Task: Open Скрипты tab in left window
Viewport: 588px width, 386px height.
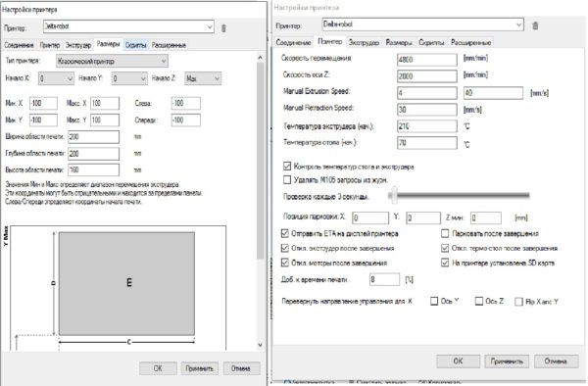Action: (x=136, y=45)
